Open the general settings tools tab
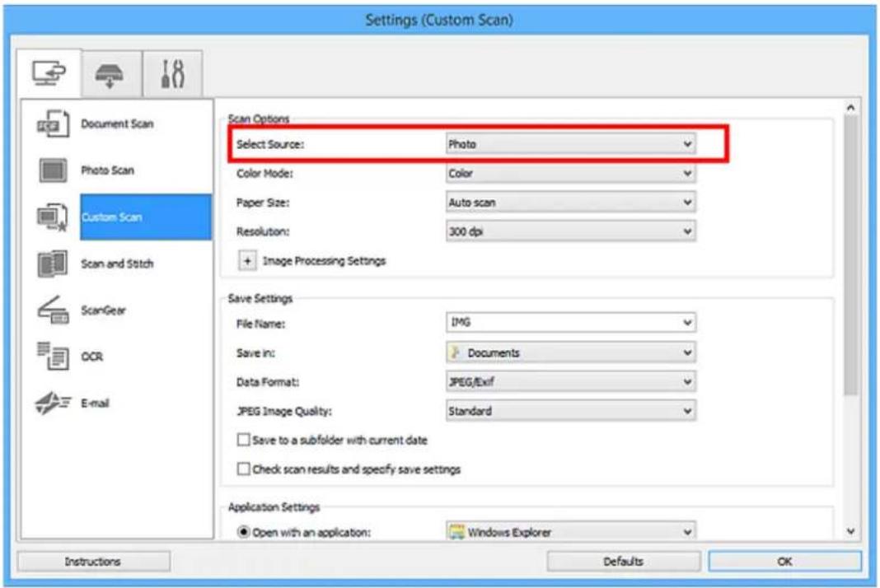 (x=172, y=74)
